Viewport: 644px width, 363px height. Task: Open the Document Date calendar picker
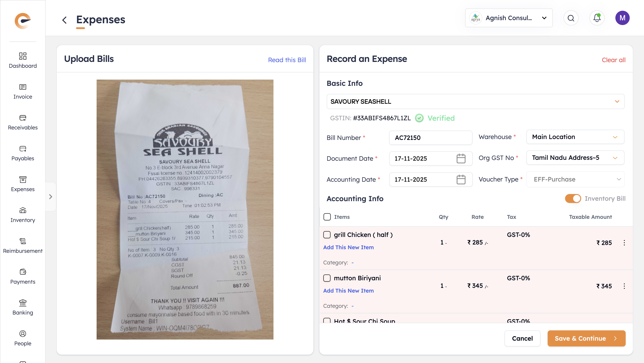(x=461, y=158)
